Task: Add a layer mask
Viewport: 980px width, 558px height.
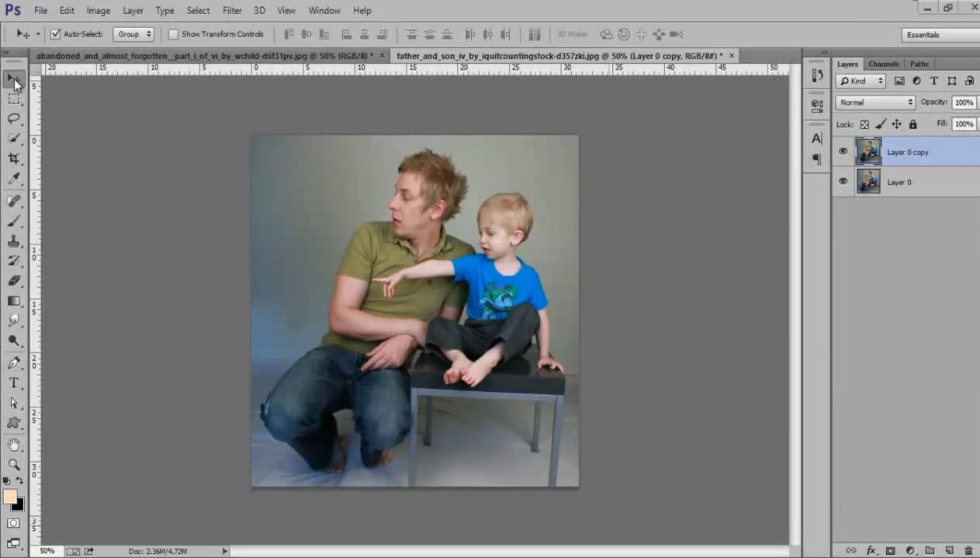Action: point(891,550)
